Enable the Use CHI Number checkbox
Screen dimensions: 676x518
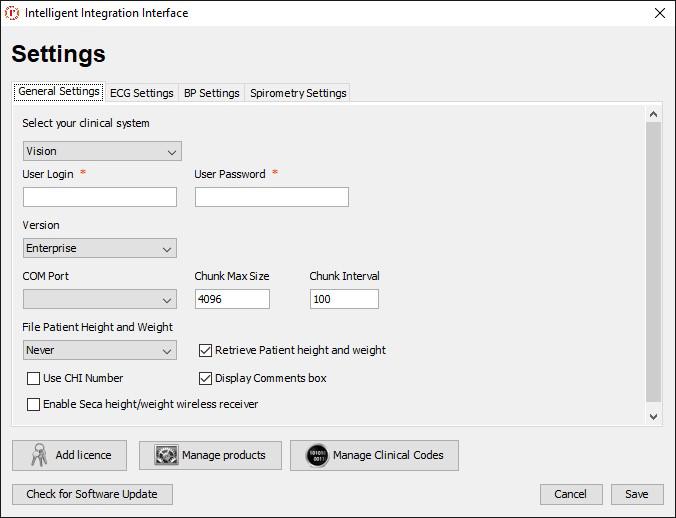pos(34,378)
